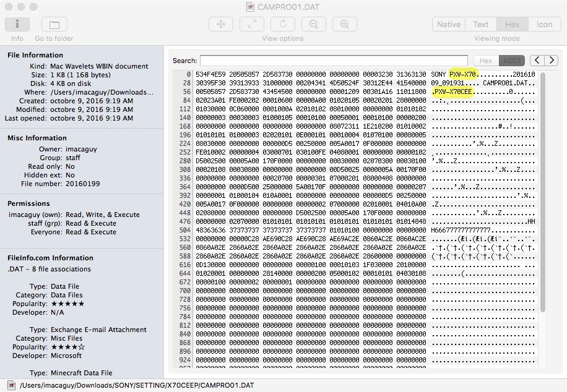The width and height of the screenshot is (567, 392).
Task: Open the Go to folder button
Action: [54, 25]
